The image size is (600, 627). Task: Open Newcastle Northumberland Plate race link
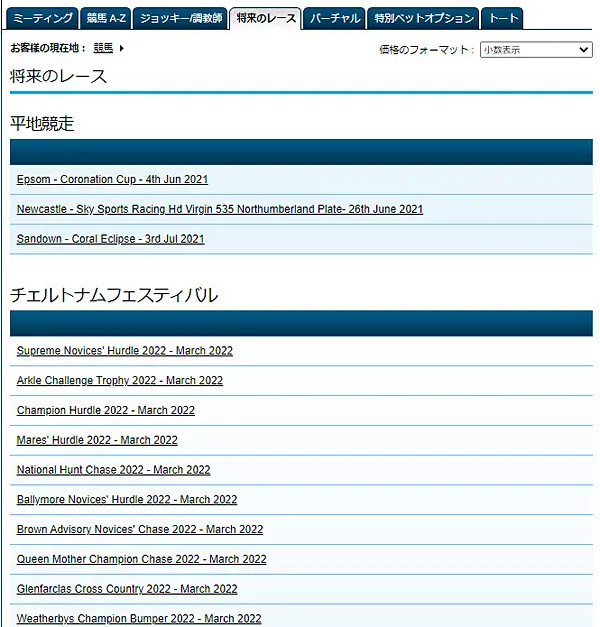(x=220, y=210)
